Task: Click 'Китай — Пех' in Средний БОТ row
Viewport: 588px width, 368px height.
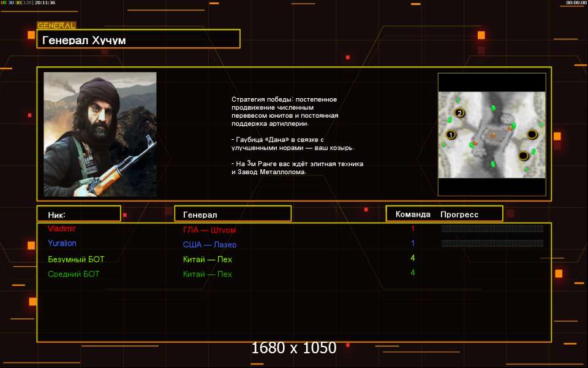Action: (208, 274)
